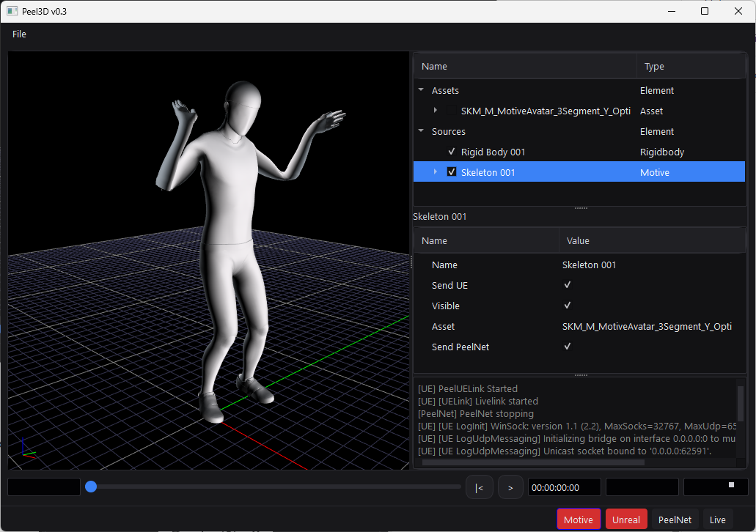Click the small white square indicator box

tap(730, 485)
